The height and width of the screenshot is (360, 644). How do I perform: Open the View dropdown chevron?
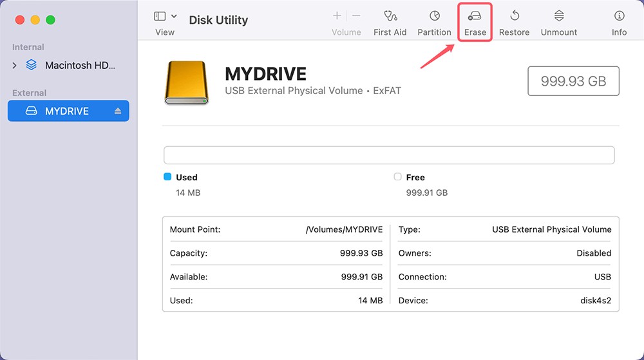[174, 16]
